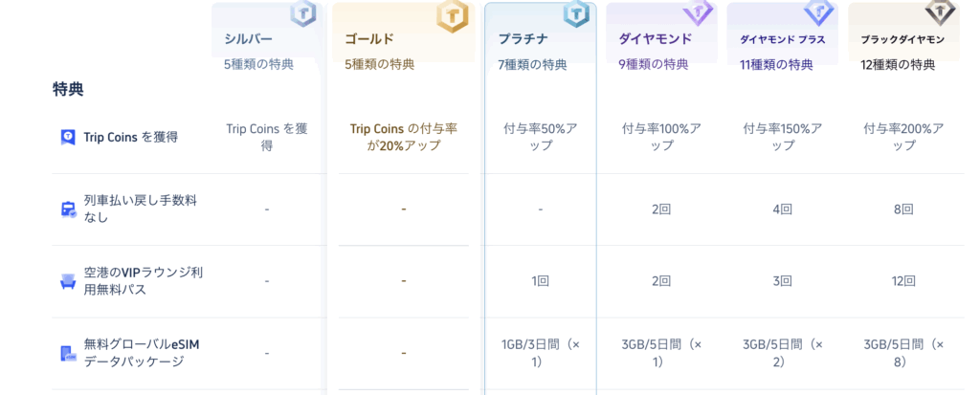Screen dimensions: 980x395
Task: Click the Diamond Plus tier badge icon
Action: pos(818,12)
